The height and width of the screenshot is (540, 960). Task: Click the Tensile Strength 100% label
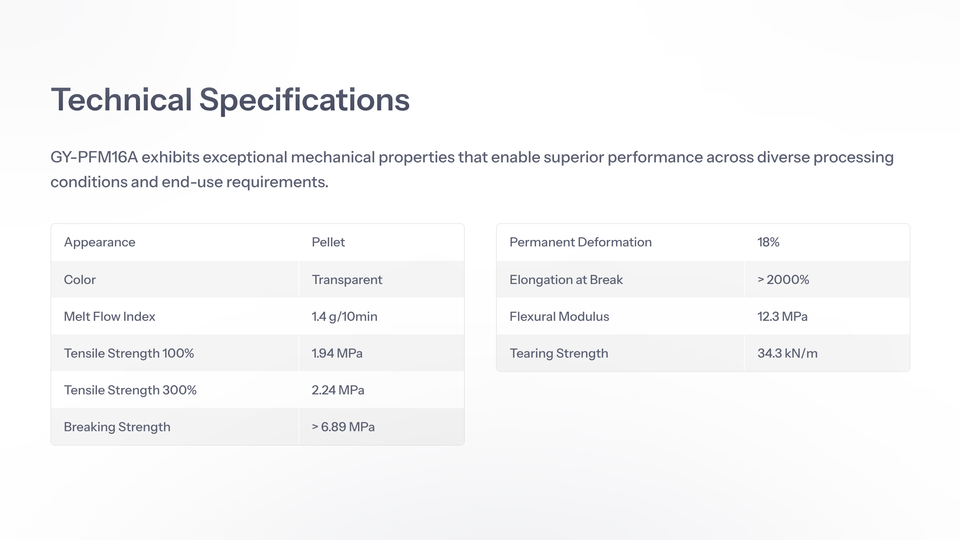tap(129, 353)
